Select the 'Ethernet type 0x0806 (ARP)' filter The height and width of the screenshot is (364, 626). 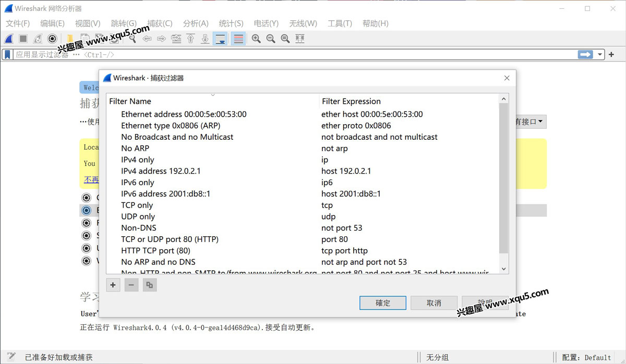point(171,126)
